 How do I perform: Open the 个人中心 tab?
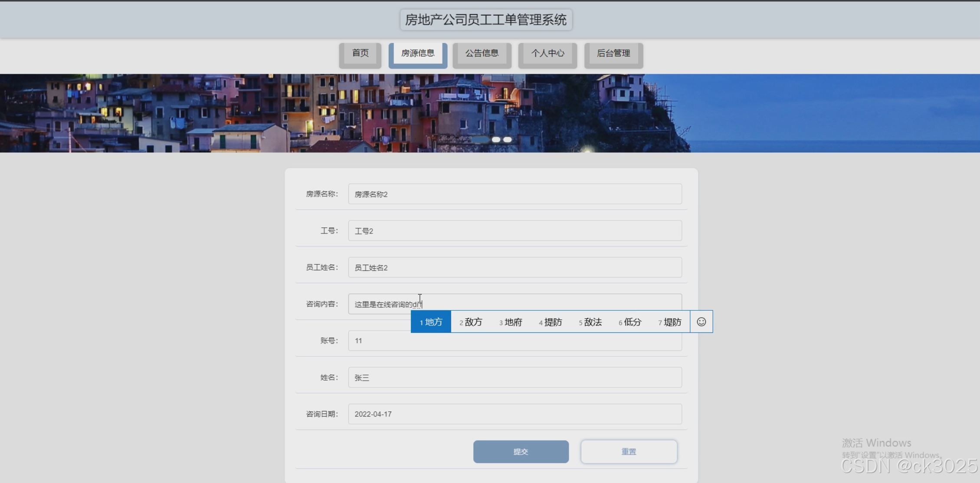tap(547, 53)
